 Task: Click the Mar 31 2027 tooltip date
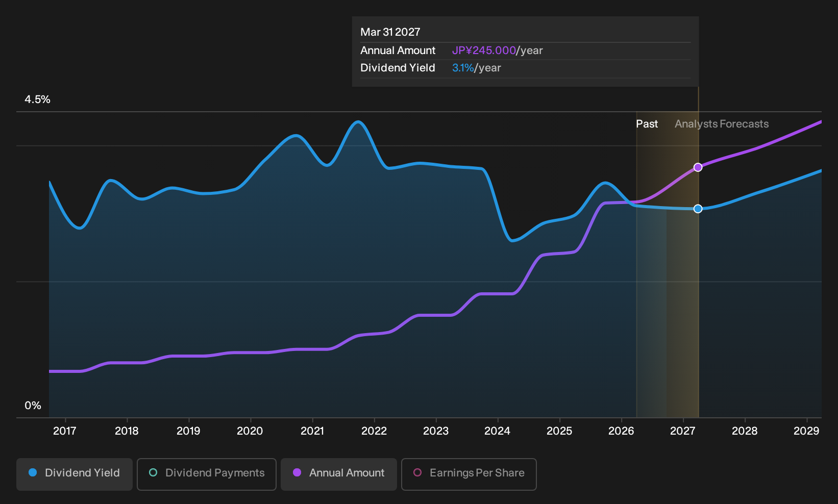(390, 32)
